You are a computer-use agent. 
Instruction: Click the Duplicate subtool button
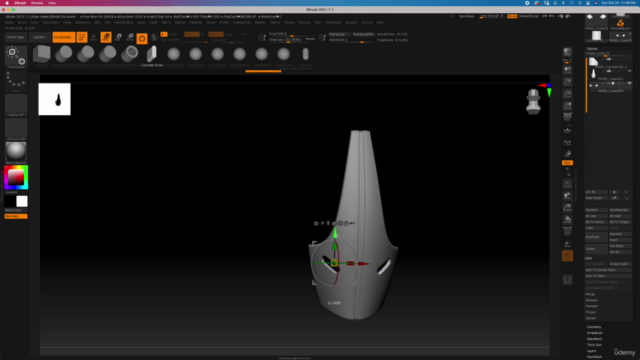click(596, 237)
